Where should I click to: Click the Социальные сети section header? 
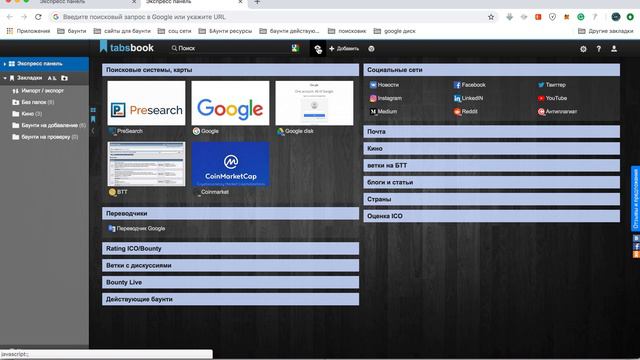click(x=491, y=70)
